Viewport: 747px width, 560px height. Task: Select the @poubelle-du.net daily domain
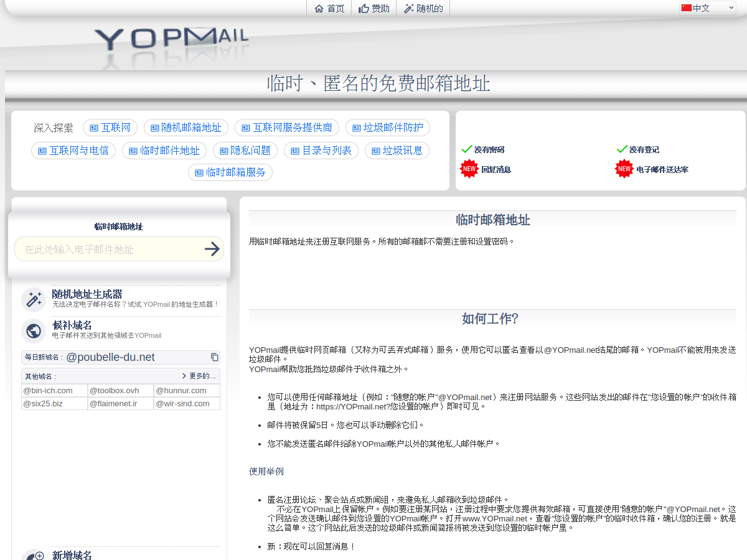point(111,357)
